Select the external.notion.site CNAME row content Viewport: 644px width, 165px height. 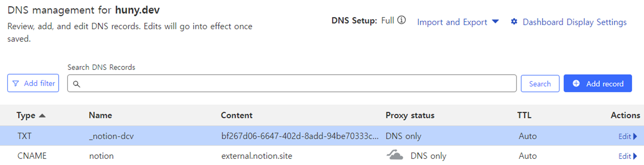coord(257,156)
